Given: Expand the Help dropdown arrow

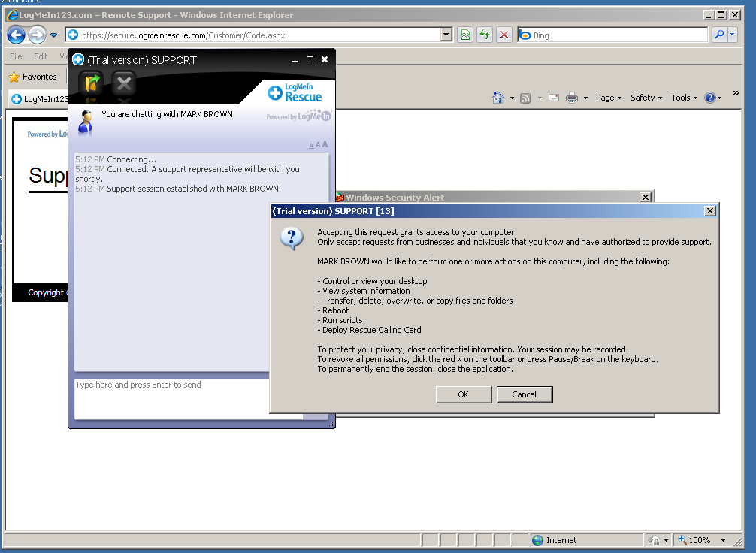Looking at the screenshot, I should click(719, 98).
